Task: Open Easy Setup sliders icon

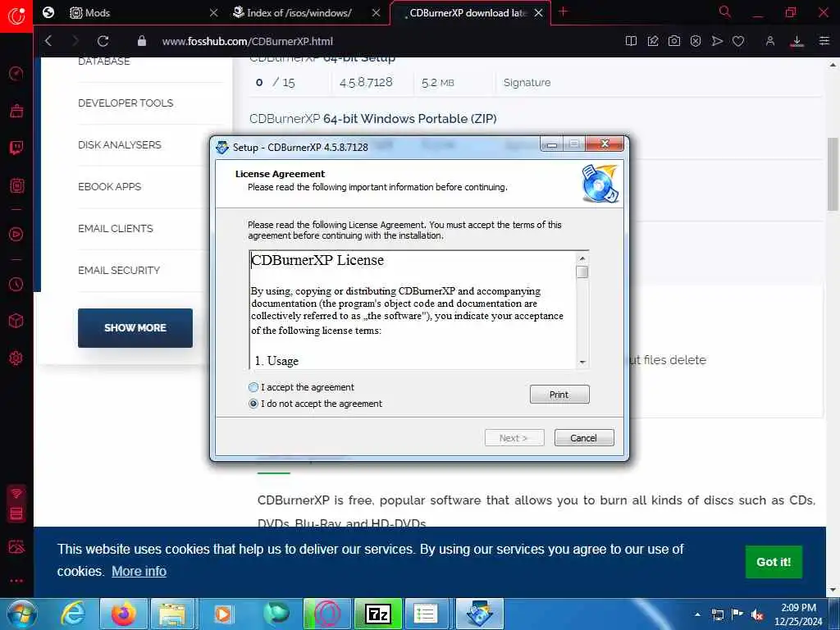Action: 824,41
